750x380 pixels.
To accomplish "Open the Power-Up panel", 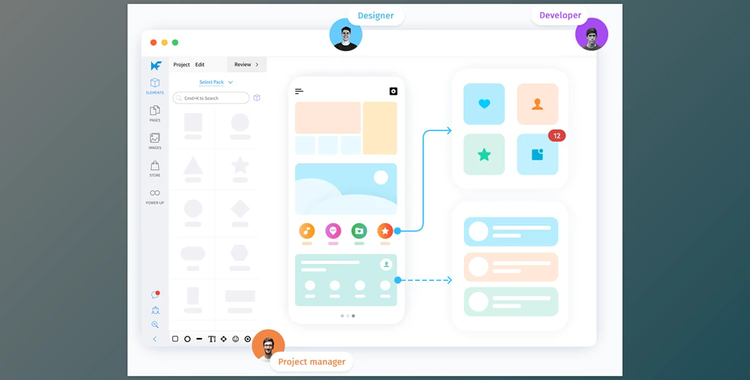I will 155,196.
